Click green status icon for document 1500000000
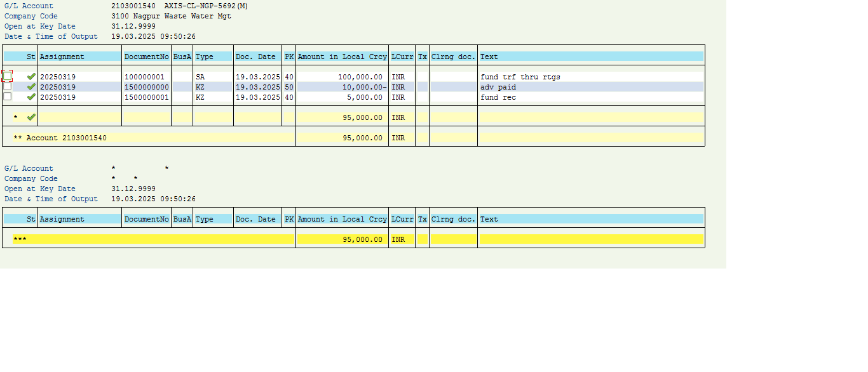The height and width of the screenshot is (372, 868). click(x=31, y=87)
